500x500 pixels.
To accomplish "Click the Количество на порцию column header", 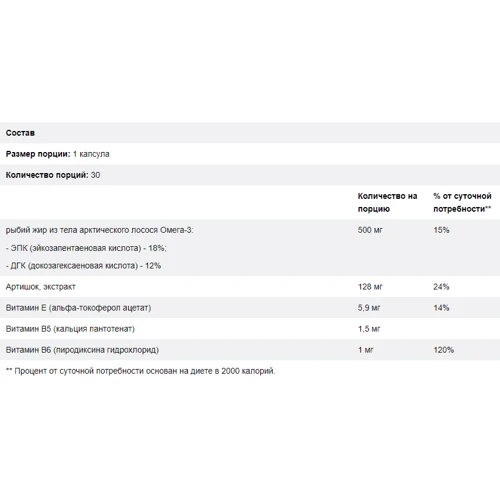I will (387, 202).
